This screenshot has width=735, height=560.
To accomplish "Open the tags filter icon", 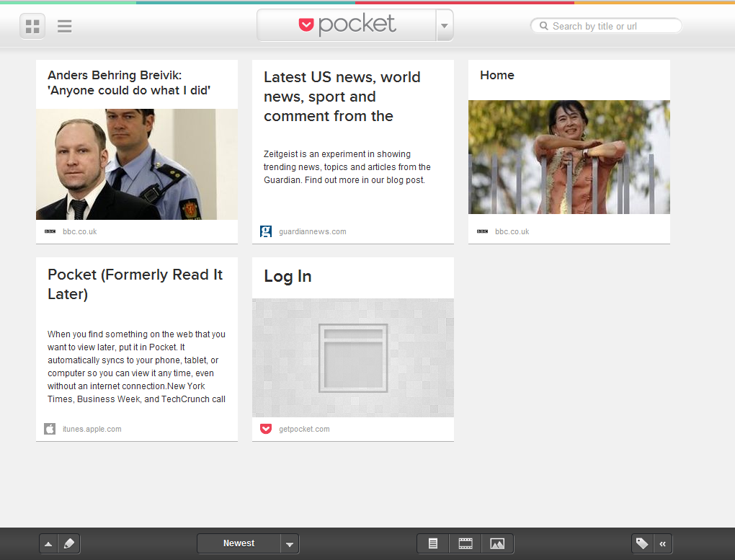I will [x=642, y=544].
